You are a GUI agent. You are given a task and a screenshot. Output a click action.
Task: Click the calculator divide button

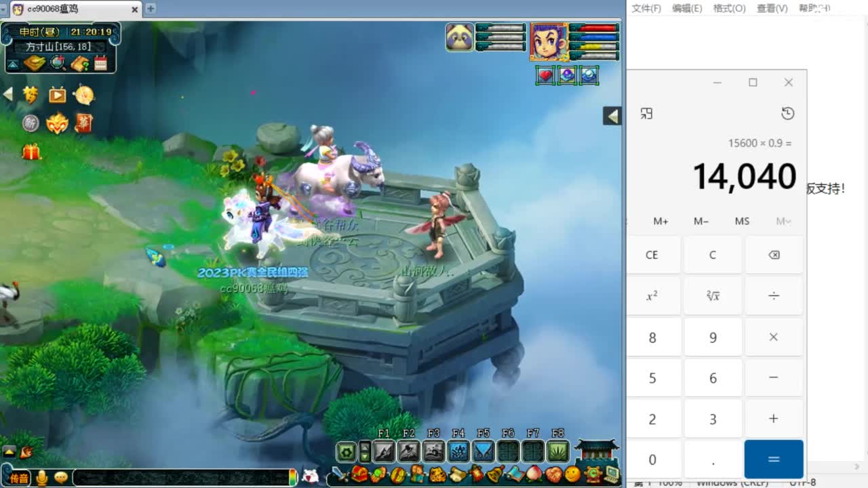click(x=774, y=296)
